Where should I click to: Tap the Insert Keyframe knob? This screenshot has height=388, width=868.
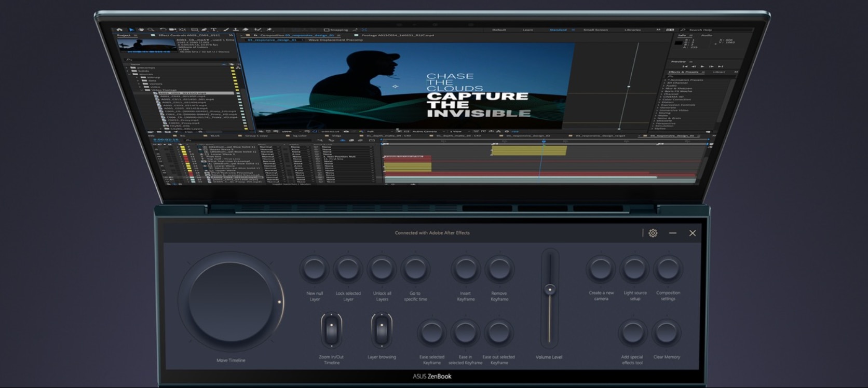click(466, 269)
